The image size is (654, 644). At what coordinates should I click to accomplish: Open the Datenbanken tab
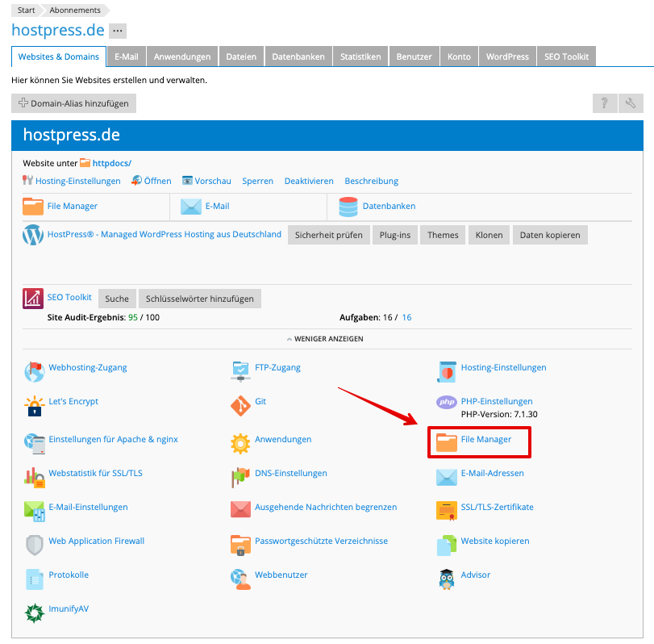pos(298,56)
